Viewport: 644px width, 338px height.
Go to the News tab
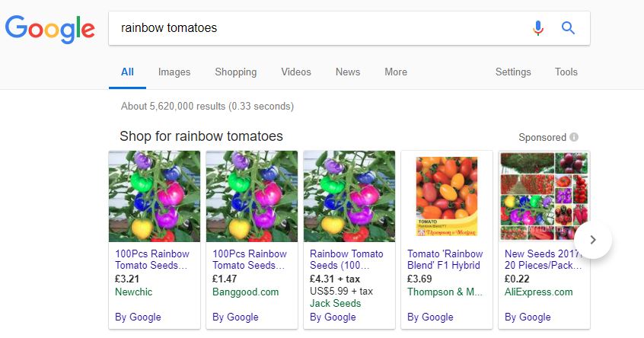click(x=348, y=72)
